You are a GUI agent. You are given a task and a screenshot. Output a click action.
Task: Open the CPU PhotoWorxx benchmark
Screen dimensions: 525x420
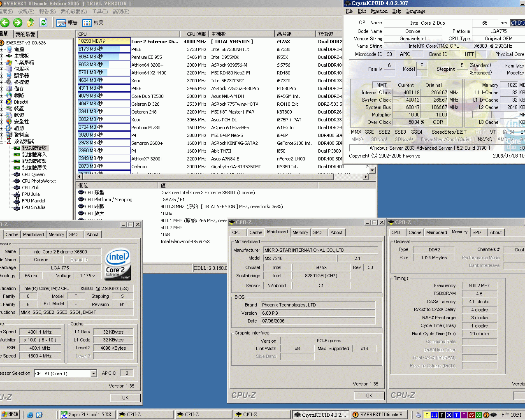pos(39,181)
